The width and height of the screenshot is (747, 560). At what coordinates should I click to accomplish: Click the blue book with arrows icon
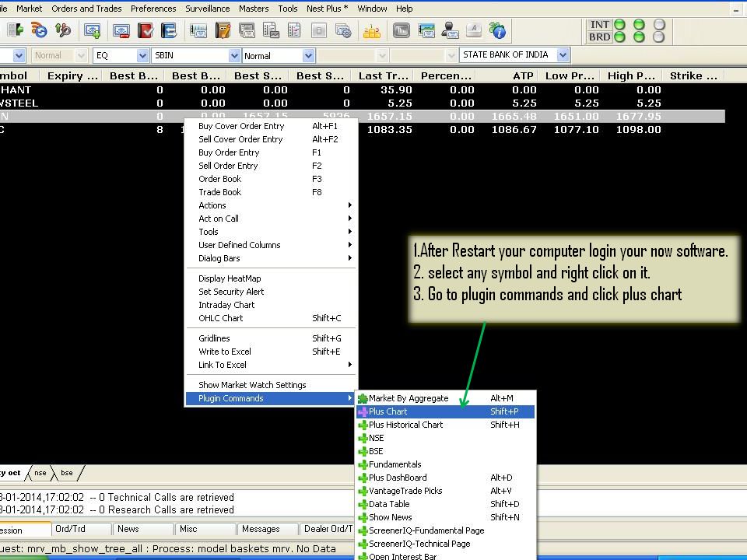click(x=169, y=31)
